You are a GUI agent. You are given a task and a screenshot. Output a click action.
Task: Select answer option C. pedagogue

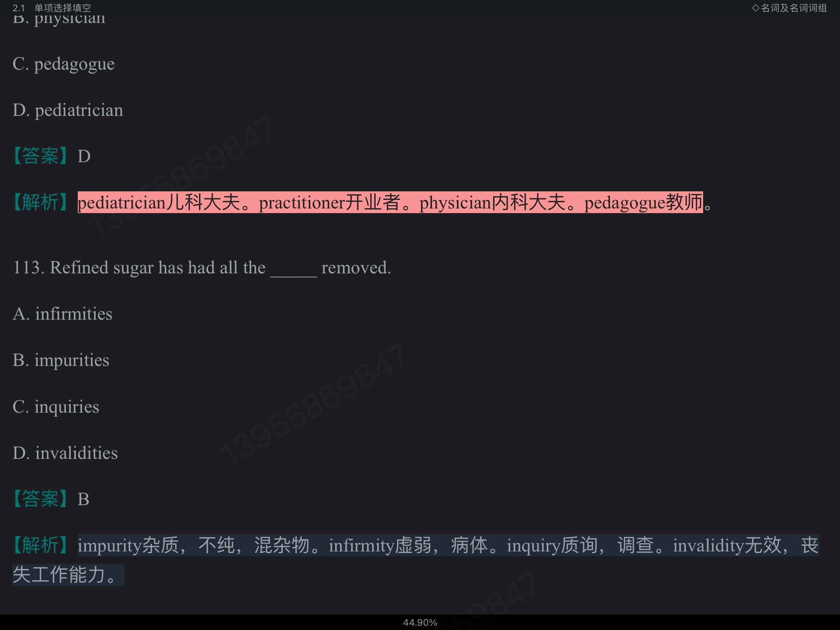[x=63, y=64]
